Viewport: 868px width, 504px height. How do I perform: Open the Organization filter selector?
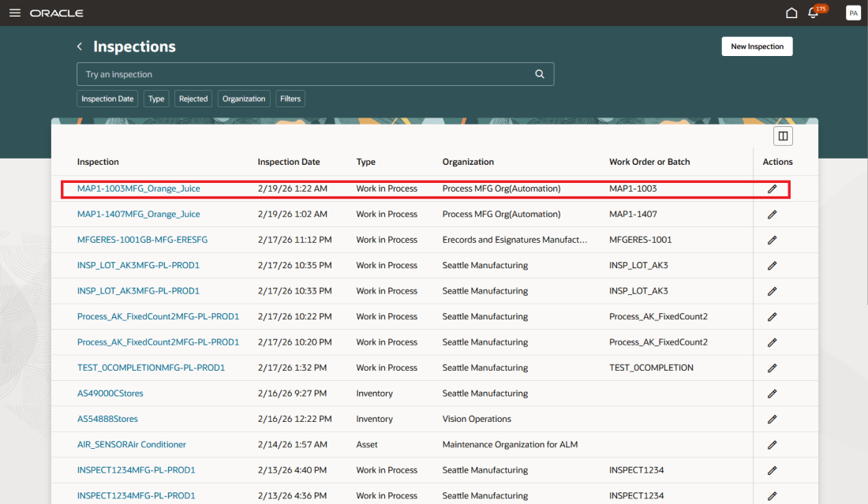pyautogui.click(x=243, y=98)
